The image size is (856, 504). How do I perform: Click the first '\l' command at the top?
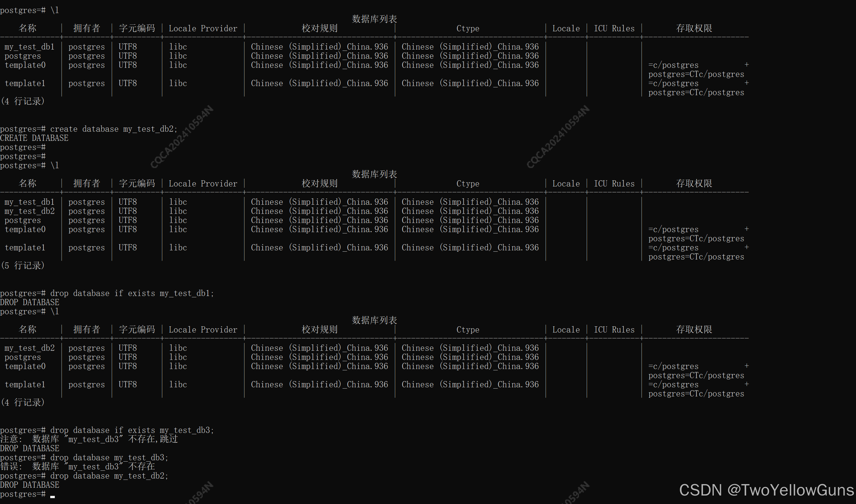[54, 10]
